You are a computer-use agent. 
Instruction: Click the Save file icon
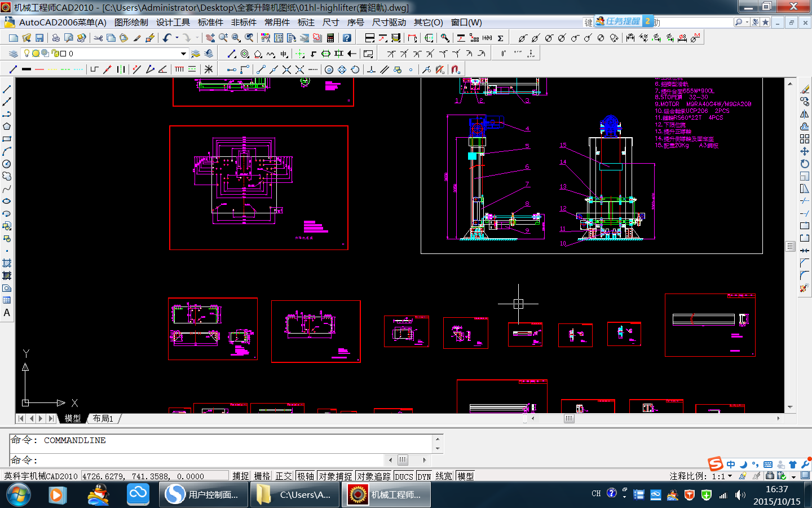point(39,38)
